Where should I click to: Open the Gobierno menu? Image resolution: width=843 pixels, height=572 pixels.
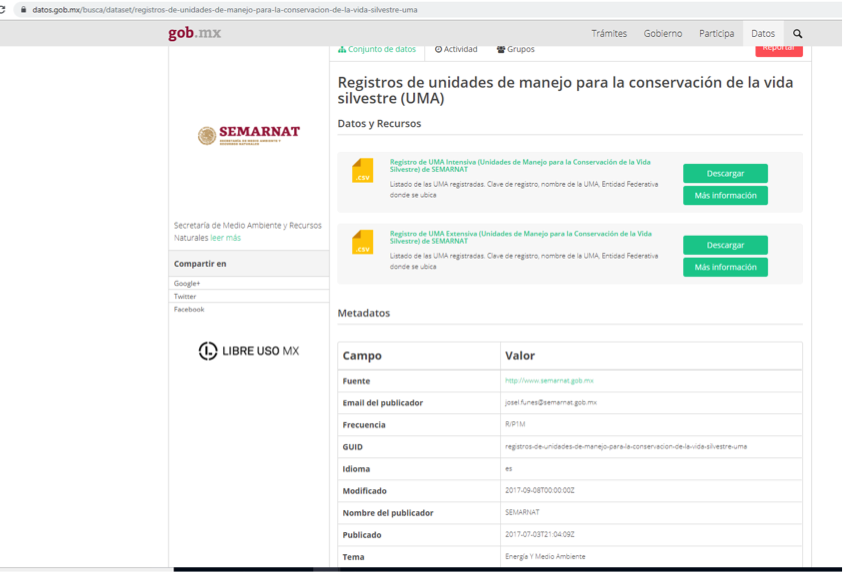point(663,33)
